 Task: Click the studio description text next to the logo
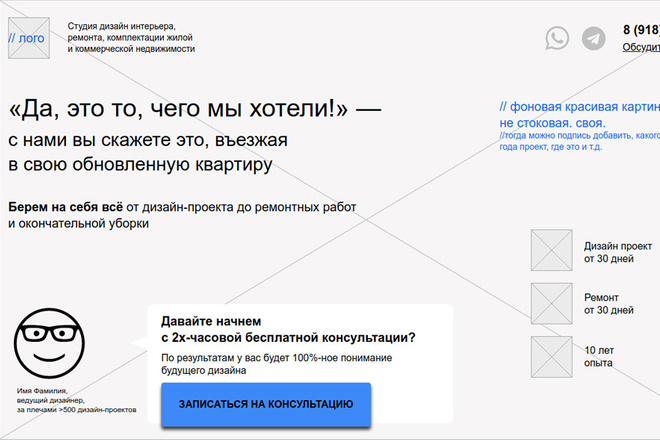(x=131, y=37)
